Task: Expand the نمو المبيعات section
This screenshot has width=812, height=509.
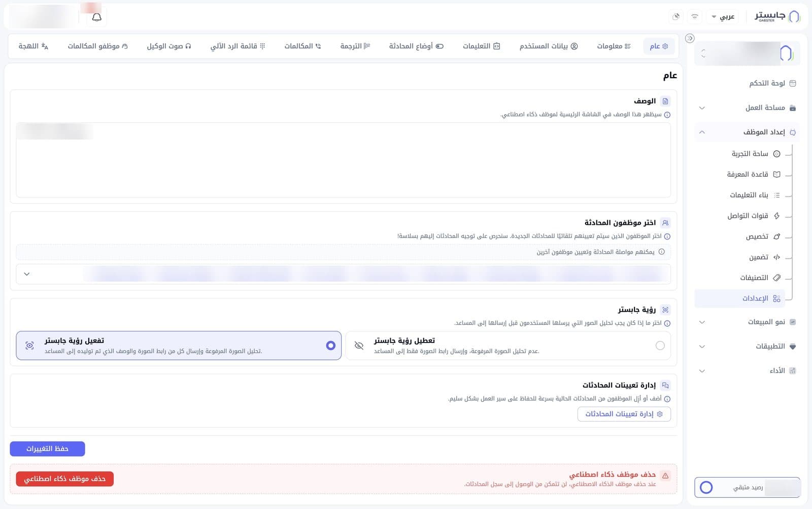Action: pyautogui.click(x=747, y=322)
